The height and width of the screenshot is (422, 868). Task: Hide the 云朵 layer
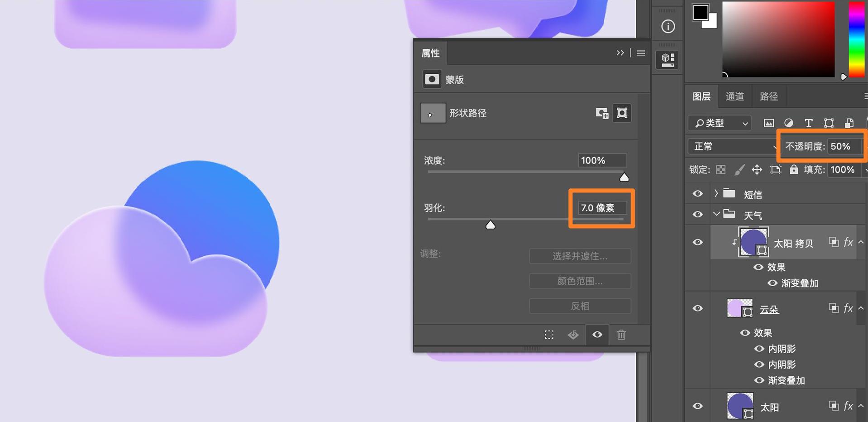(697, 308)
